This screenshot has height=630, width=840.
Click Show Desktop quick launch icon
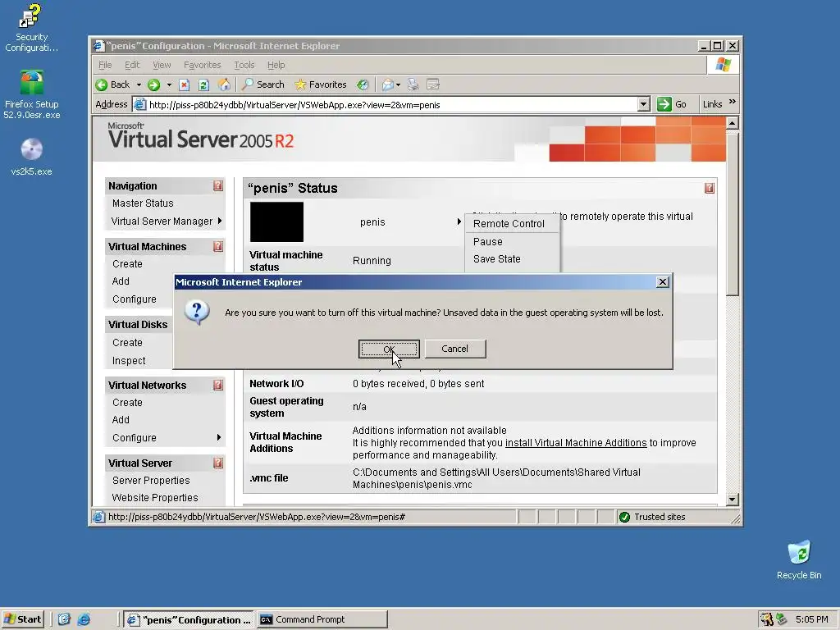click(64, 619)
